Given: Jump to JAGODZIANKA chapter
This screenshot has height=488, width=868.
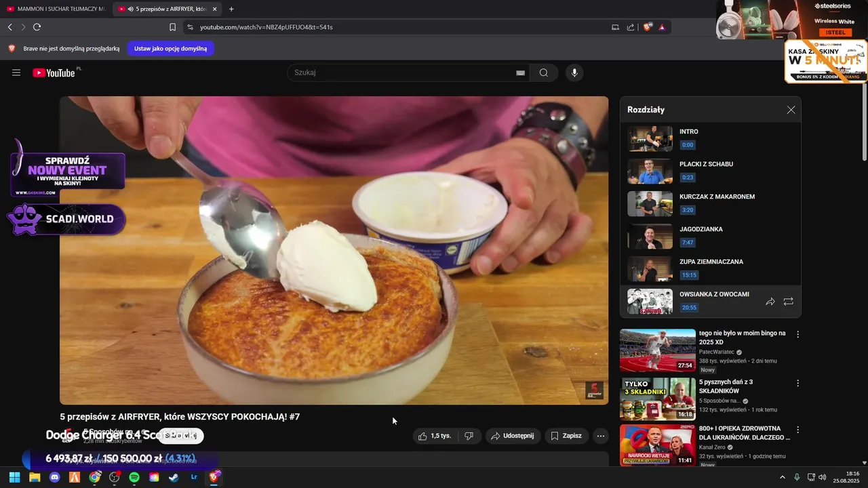Looking at the screenshot, I should pos(711,236).
